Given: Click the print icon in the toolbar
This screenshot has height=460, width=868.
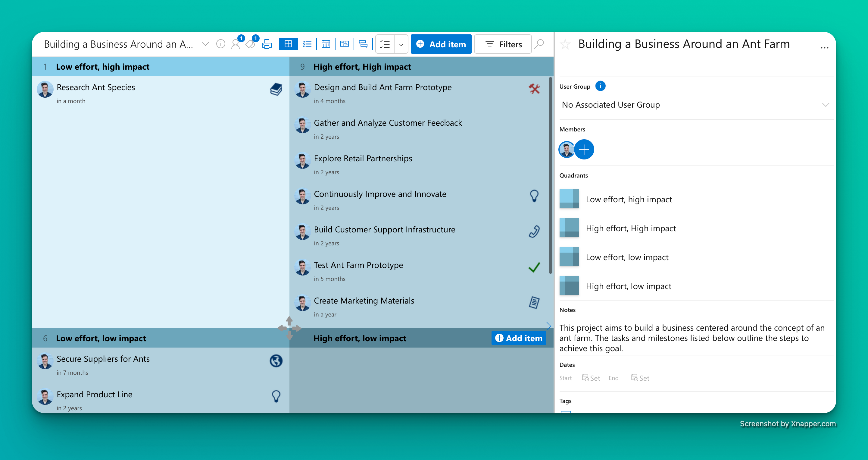Looking at the screenshot, I should click(x=267, y=44).
